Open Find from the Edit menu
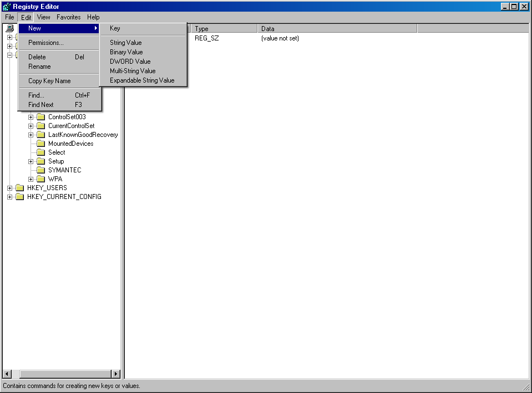Screen dimensions: 532x393 pos(59,95)
